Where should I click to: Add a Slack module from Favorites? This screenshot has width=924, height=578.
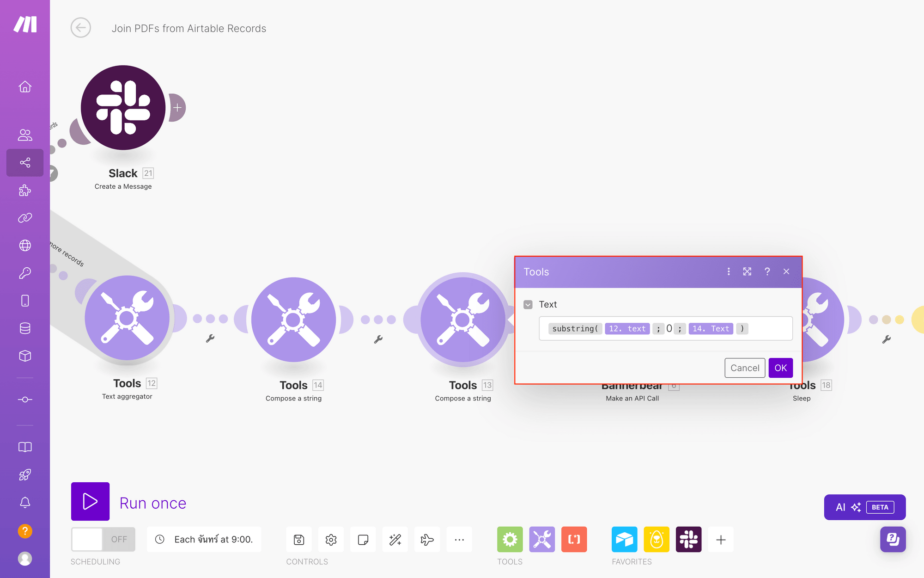tap(689, 540)
